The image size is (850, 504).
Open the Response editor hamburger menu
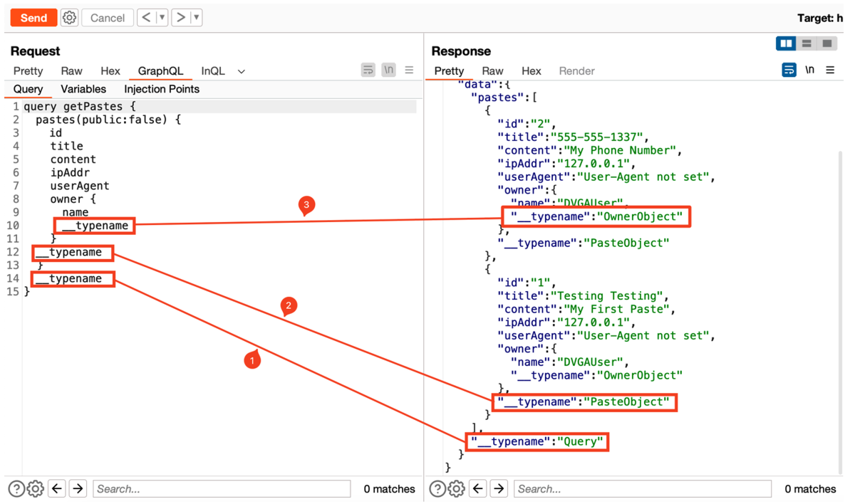point(829,70)
